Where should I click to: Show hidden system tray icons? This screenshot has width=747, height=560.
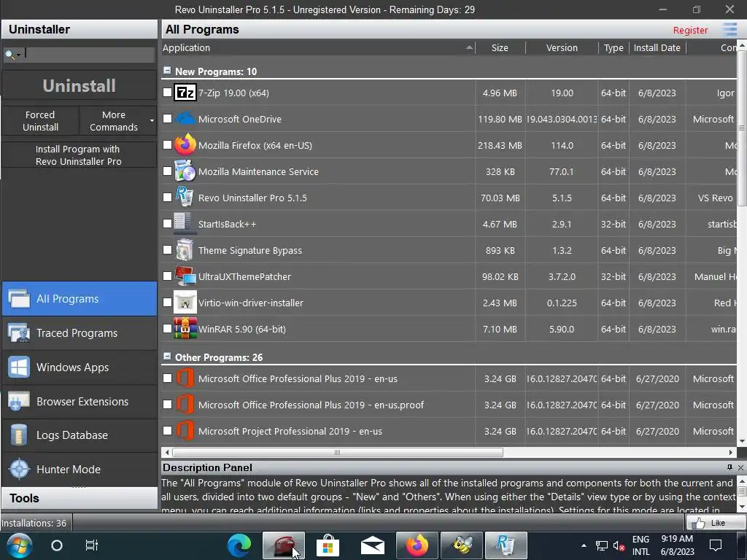pyautogui.click(x=584, y=545)
